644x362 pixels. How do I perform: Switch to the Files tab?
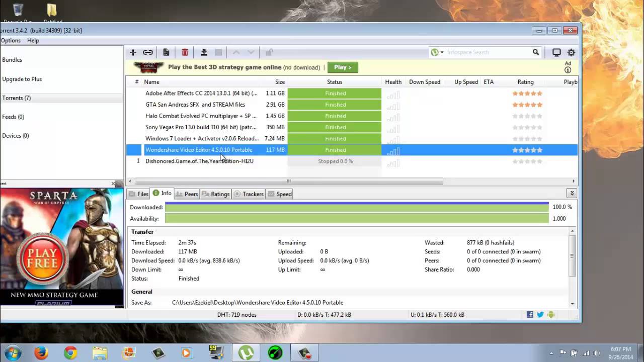(138, 194)
